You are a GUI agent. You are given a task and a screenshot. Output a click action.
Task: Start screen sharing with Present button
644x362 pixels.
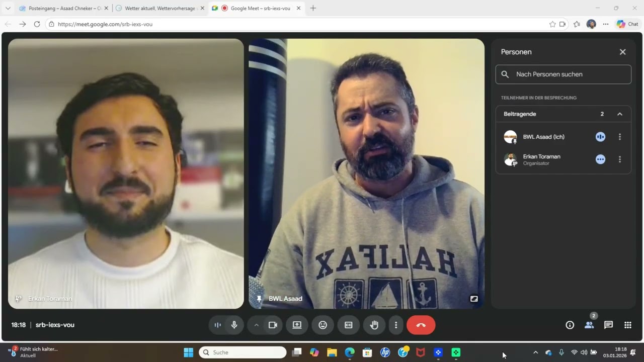[297, 325]
